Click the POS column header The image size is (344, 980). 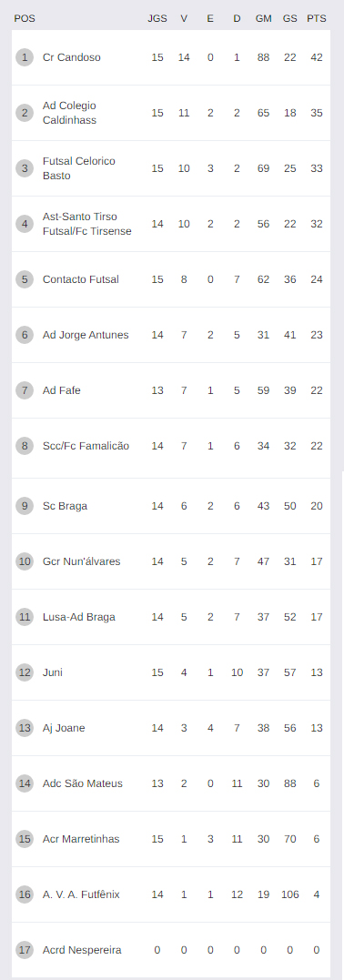25,19
